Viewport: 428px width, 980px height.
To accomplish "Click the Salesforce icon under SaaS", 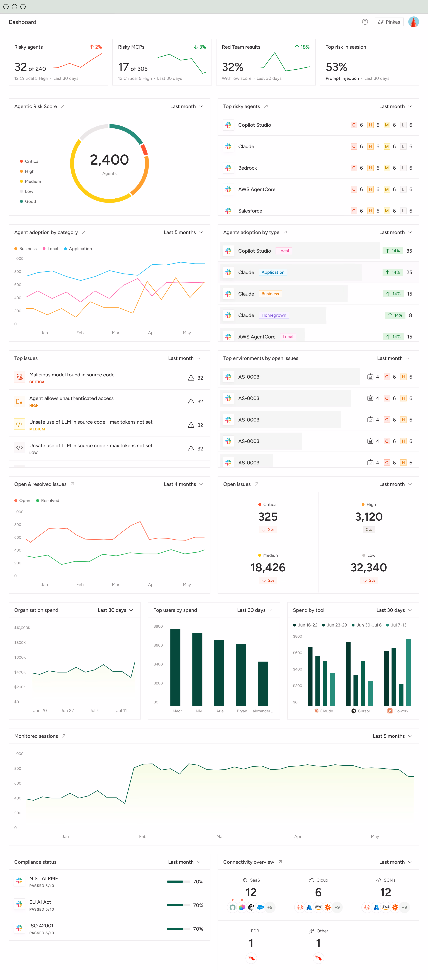I will (x=261, y=907).
